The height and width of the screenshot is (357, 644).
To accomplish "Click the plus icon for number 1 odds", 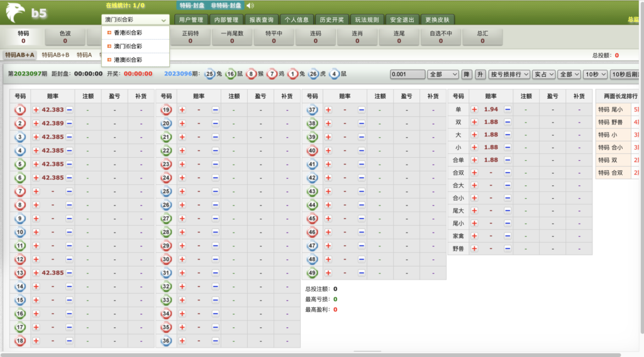I will [x=36, y=109].
